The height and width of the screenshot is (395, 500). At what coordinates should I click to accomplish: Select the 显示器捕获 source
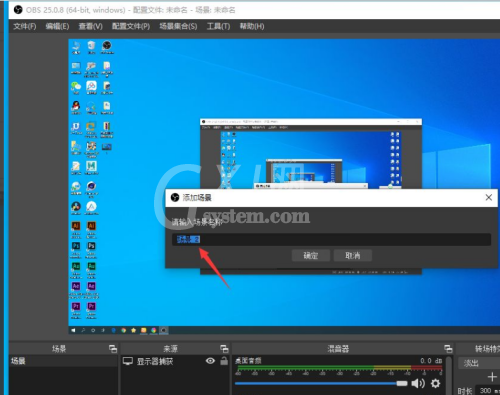(x=155, y=361)
